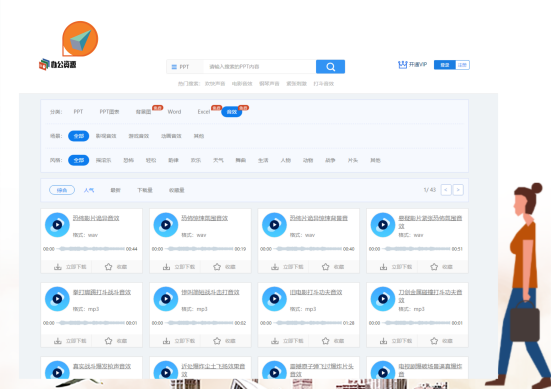Play the mp3 clip lasting 00:02
The width and height of the screenshot is (551, 390).
coord(166,299)
